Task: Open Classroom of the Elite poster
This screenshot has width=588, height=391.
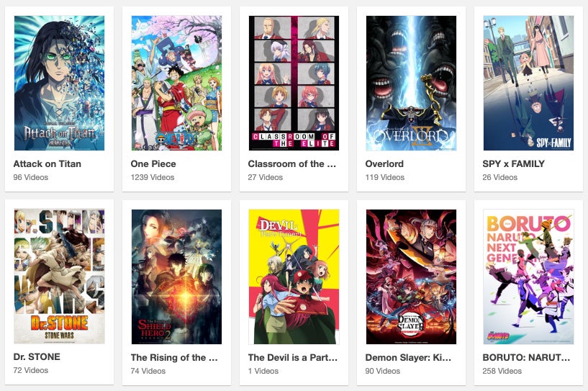Action: pyautogui.click(x=294, y=83)
